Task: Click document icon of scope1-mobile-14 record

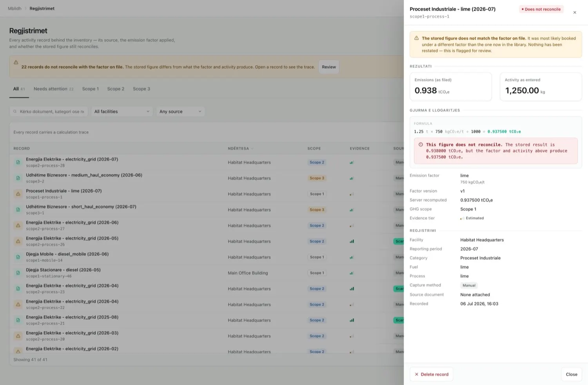Action: point(18,257)
